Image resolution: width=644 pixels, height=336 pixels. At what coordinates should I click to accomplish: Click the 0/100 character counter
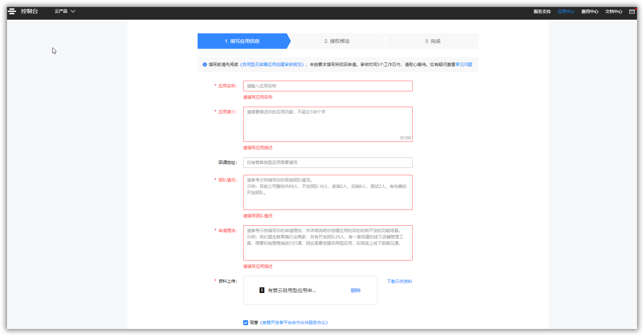point(405,138)
